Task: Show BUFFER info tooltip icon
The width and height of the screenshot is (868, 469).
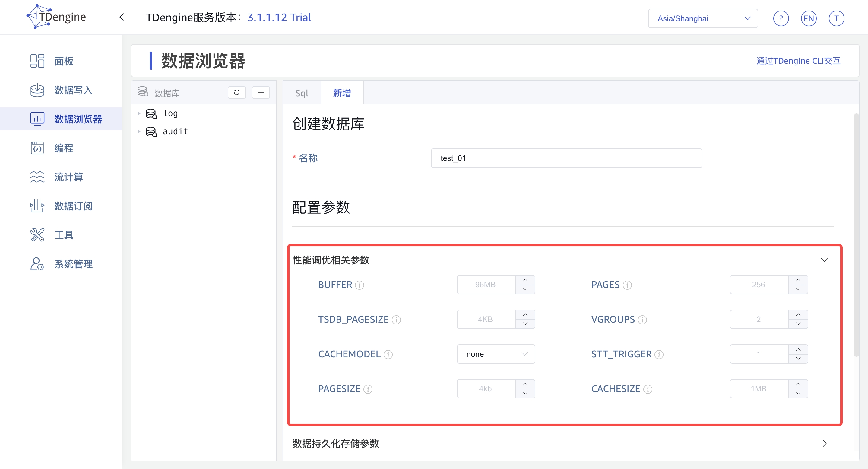Action: 360,285
